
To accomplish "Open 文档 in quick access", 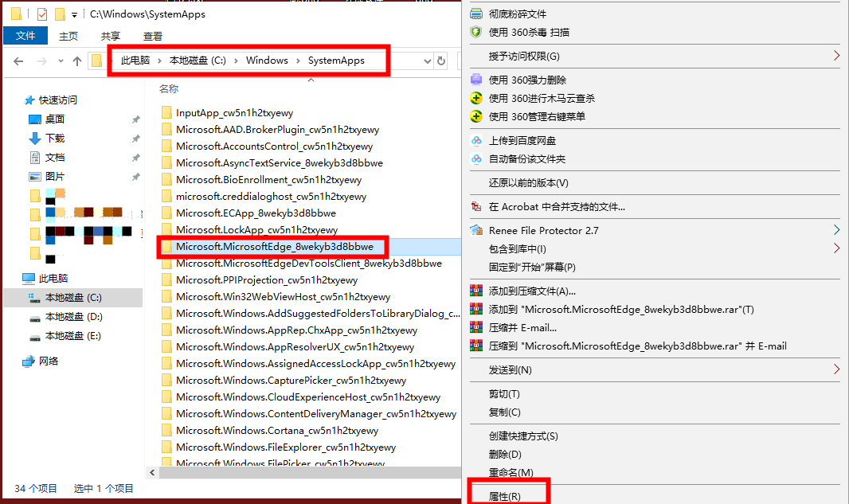I will tap(55, 158).
